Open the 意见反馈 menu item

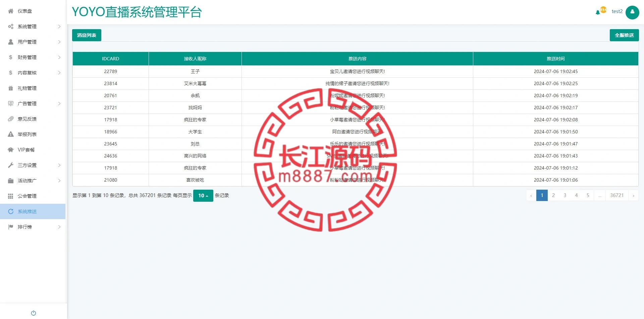click(x=33, y=119)
